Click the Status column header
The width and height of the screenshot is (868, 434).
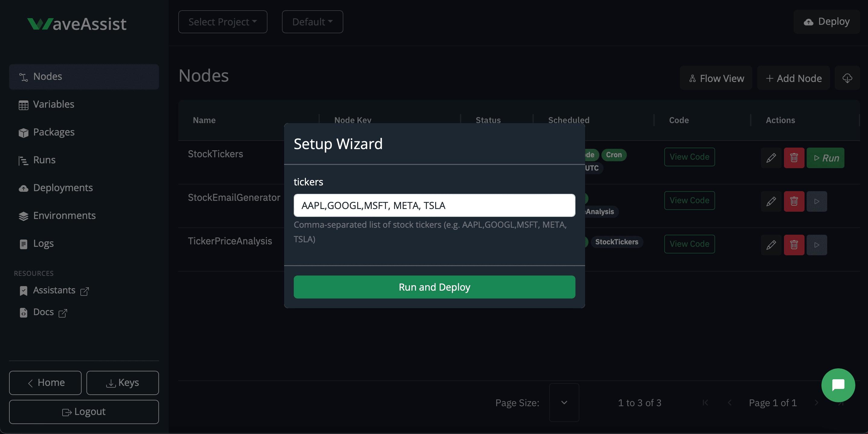[x=488, y=120]
